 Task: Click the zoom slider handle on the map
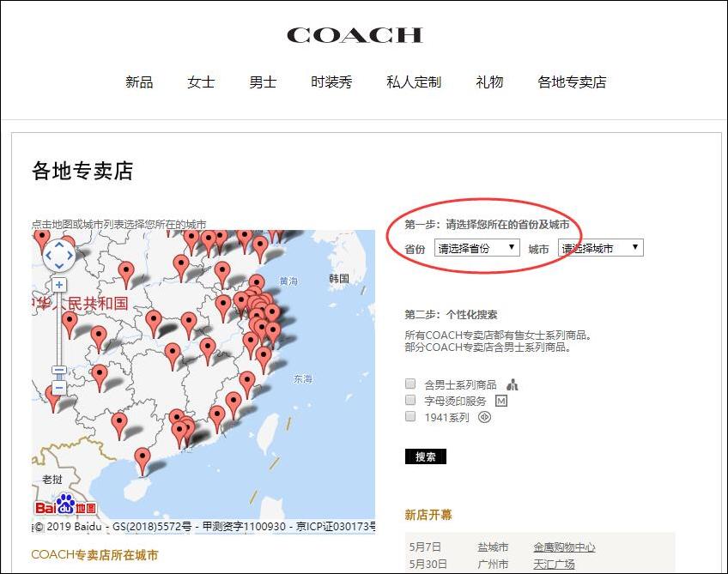(59, 370)
